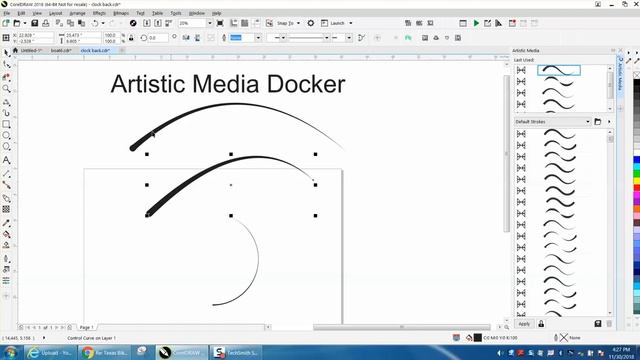Toggle the lock icon beside Apply
The image size is (640, 360).
coord(541,324)
